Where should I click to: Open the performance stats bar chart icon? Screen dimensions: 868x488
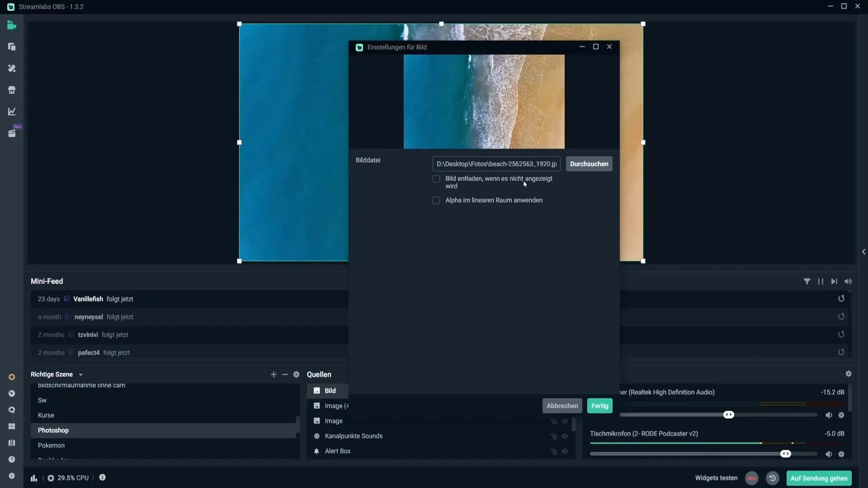pos(34,478)
